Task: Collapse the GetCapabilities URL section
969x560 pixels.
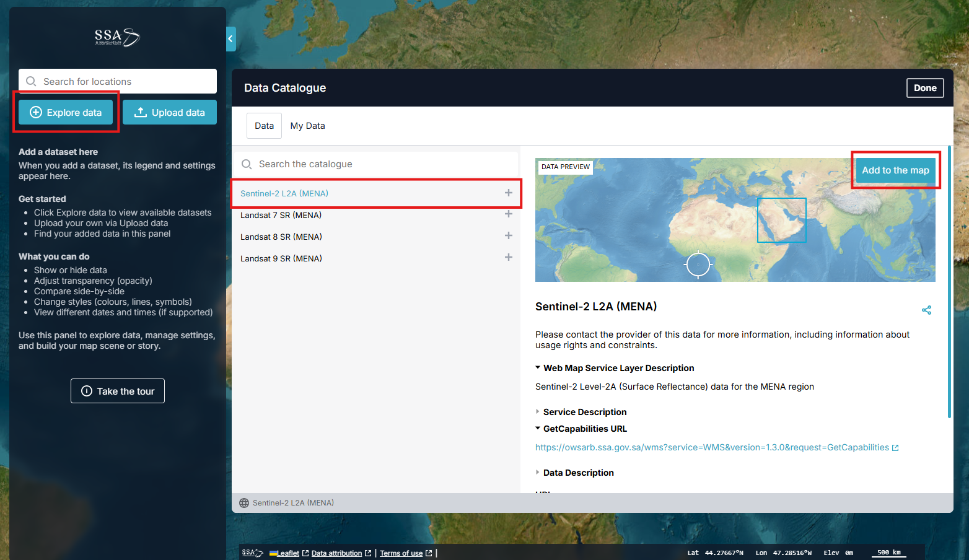Action: click(584, 429)
